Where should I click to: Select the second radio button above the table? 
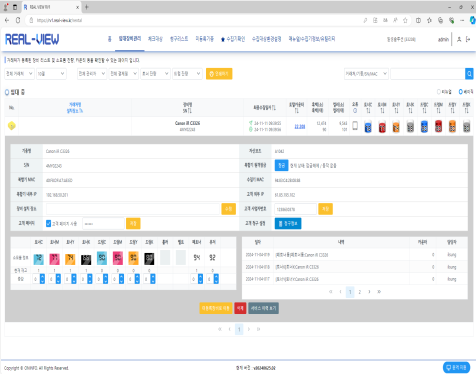pyautogui.click(x=461, y=92)
